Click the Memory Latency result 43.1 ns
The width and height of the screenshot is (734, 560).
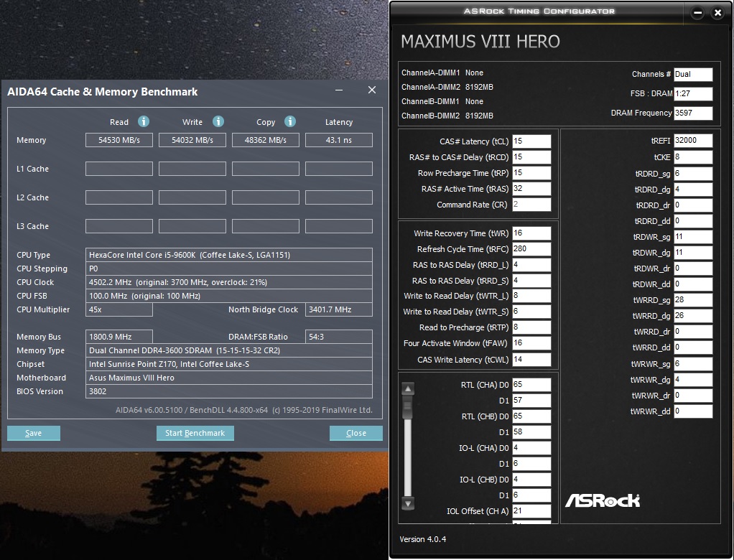(339, 140)
